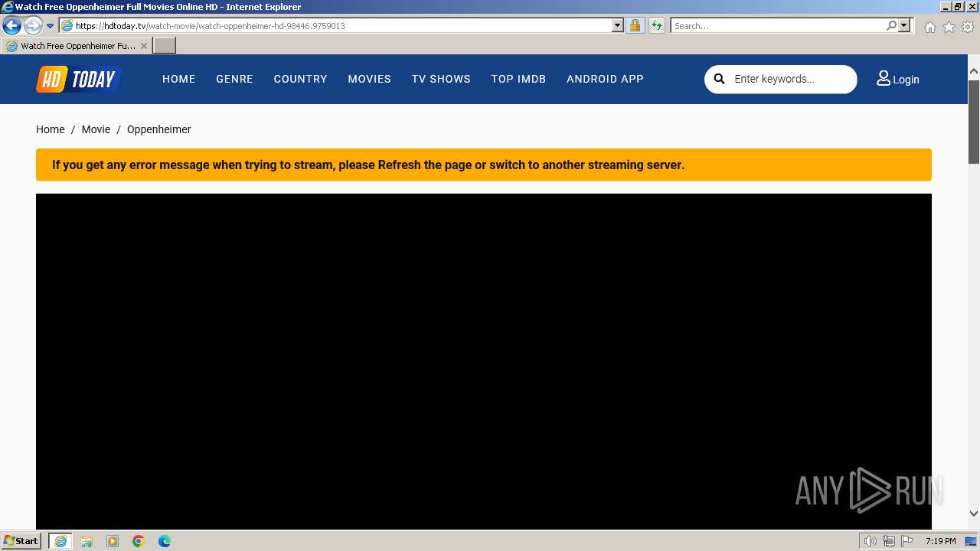
Task: Go back with the browser Back arrow
Action: (x=11, y=26)
